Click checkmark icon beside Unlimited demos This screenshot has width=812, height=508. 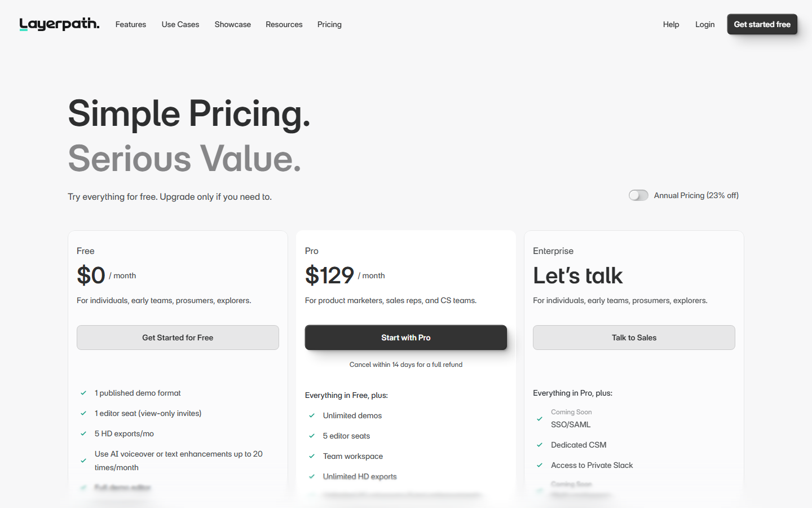point(312,415)
